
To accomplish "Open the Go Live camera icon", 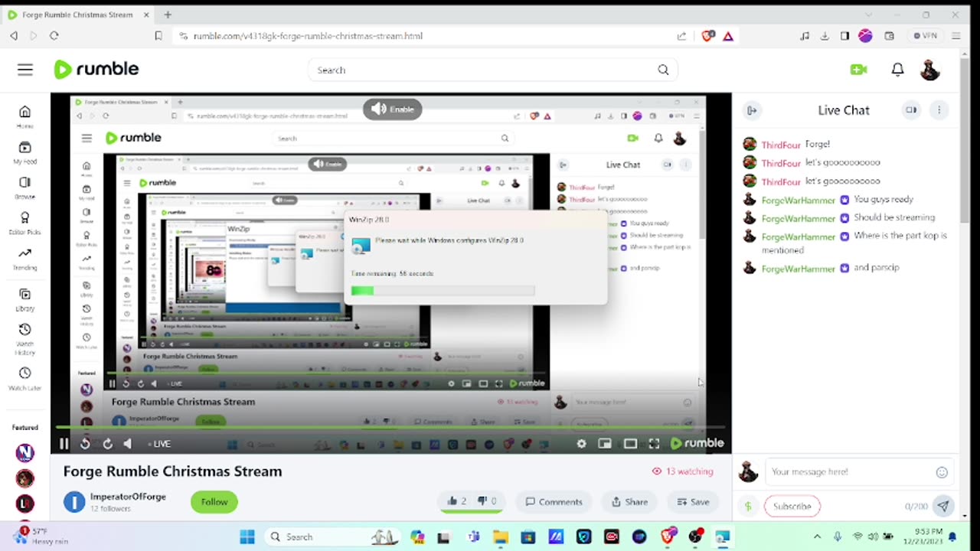I will [858, 70].
